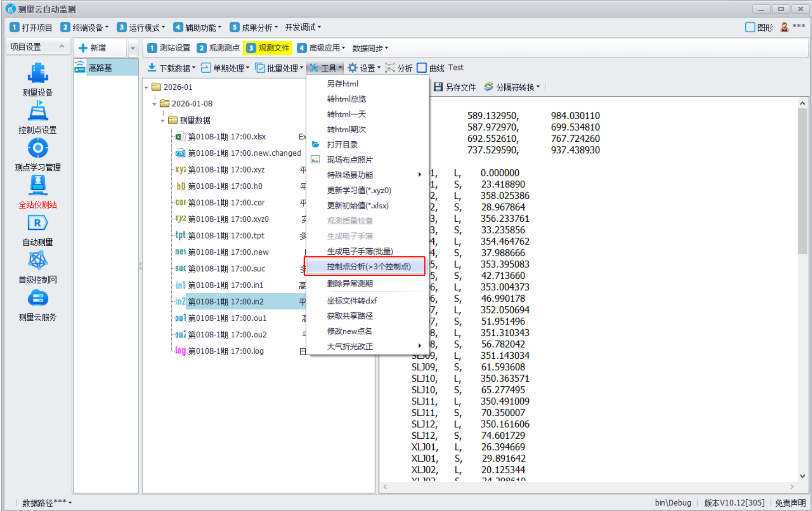Click the 免责声明 link in status bar
The image size is (812, 511).
tap(790, 503)
